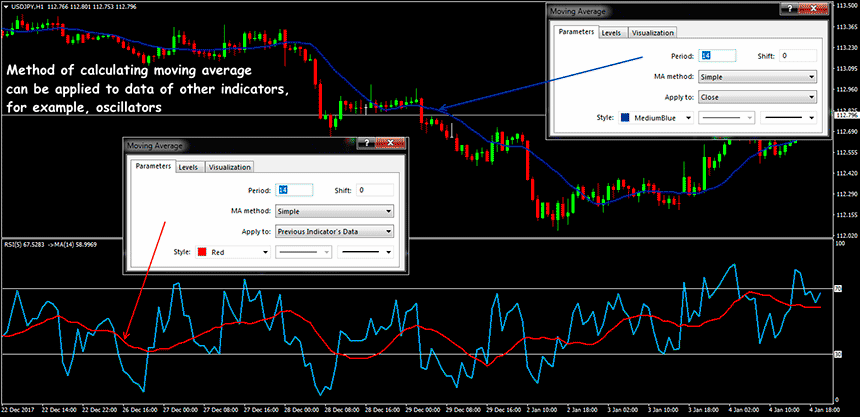Click the Shift field in the Red dialog
The width and height of the screenshot is (860, 417).
coord(374,190)
